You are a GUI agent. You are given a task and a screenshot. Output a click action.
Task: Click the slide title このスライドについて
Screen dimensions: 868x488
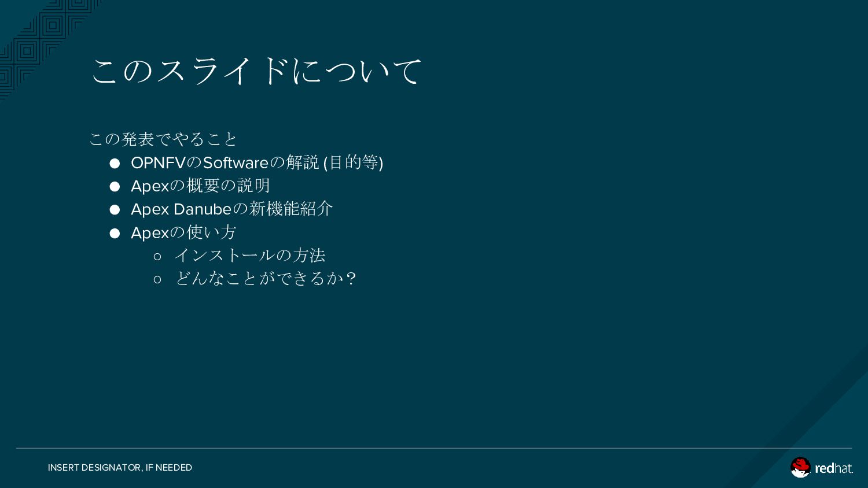tap(256, 71)
